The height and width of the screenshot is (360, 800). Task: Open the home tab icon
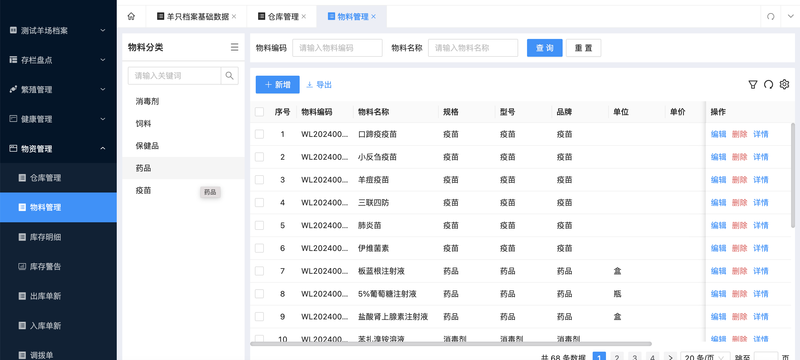131,17
